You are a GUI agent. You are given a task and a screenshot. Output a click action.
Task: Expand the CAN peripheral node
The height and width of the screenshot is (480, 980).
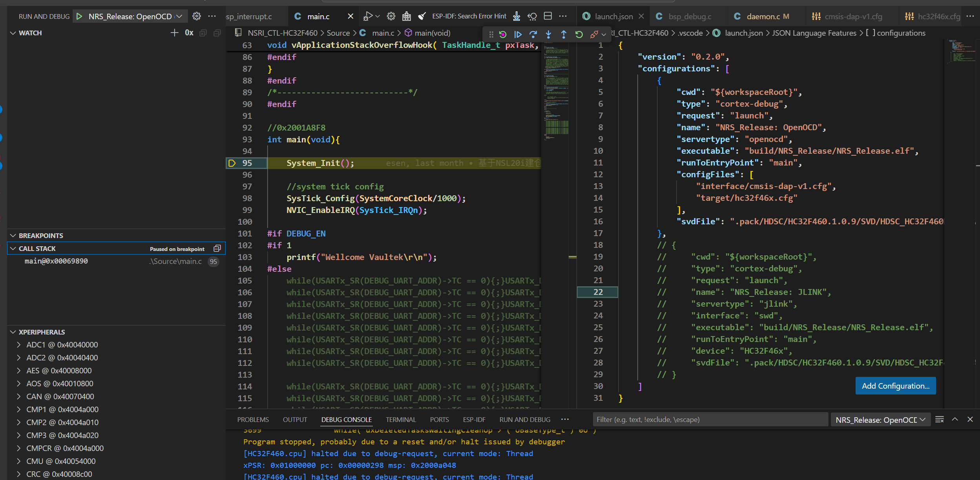[18, 396]
